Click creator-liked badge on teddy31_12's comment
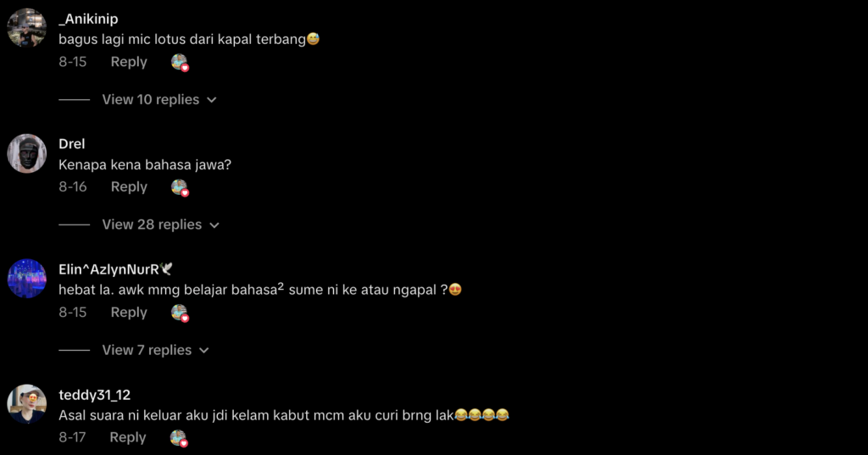Viewport: 868px width, 455px height. [x=179, y=438]
